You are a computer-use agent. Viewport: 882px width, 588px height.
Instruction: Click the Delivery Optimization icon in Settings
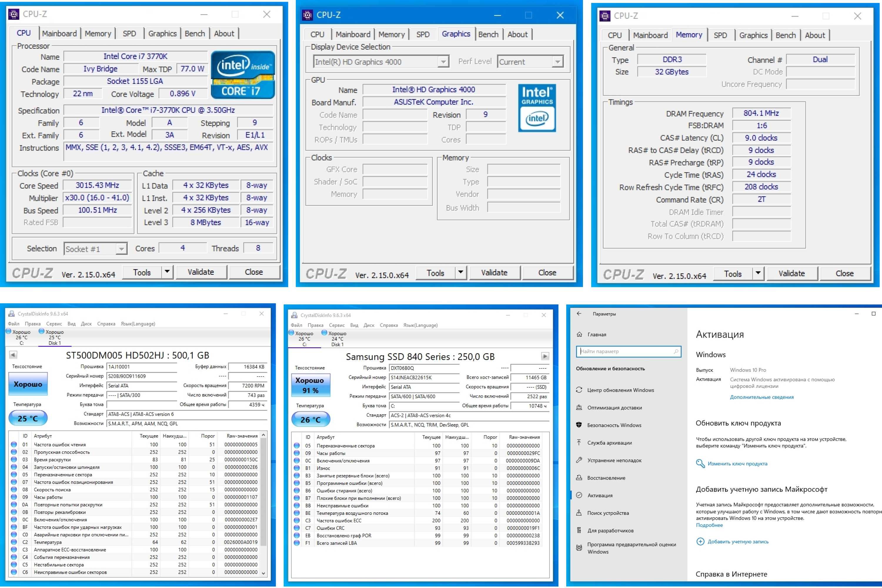point(579,408)
